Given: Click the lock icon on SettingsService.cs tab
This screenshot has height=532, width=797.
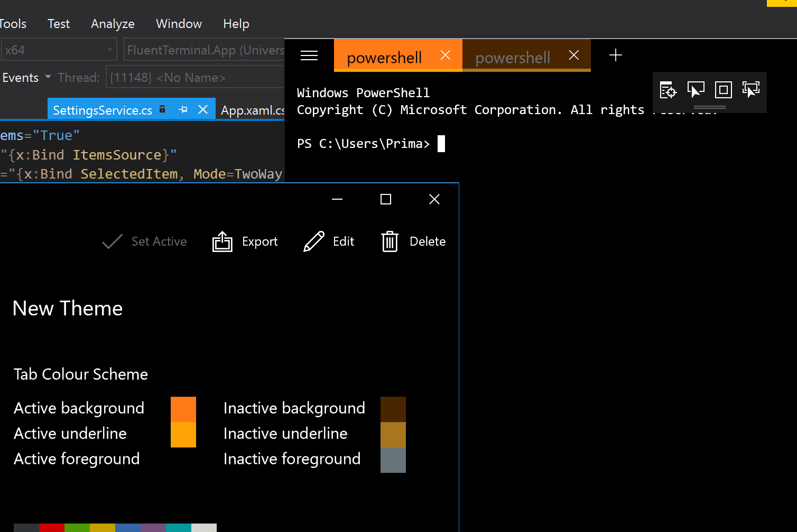Looking at the screenshot, I should [x=162, y=109].
